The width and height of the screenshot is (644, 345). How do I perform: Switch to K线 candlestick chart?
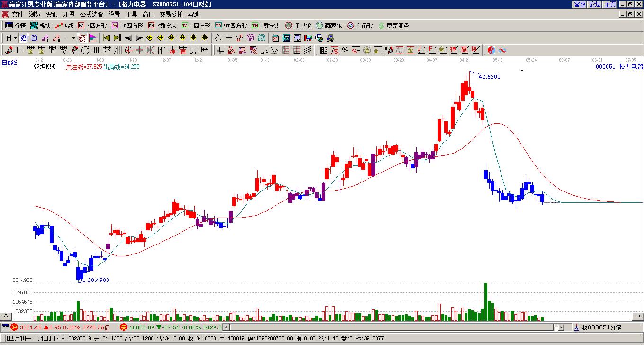click(64, 26)
